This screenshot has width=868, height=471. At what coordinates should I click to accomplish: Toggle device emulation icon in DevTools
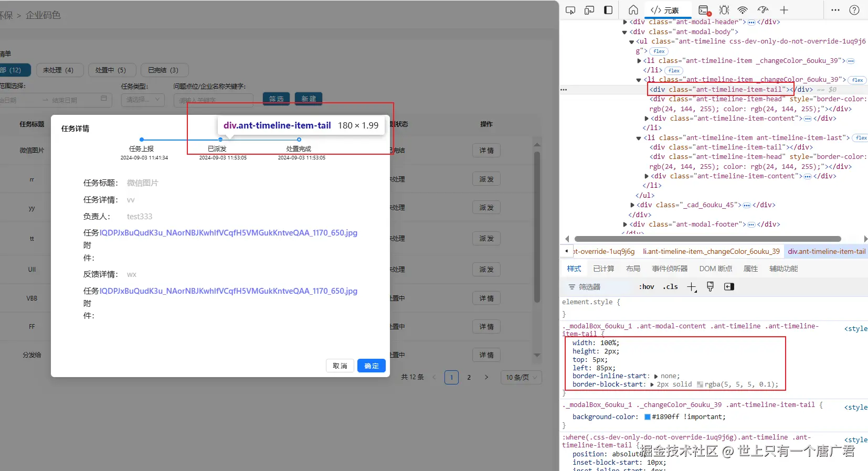click(589, 10)
